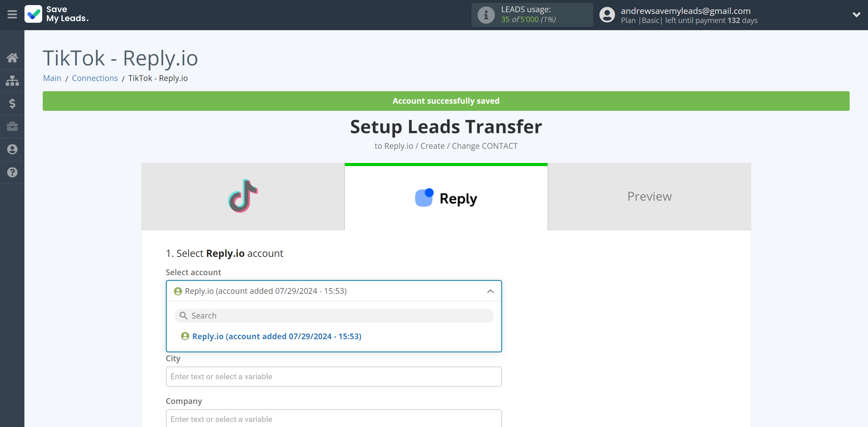Click the Connections breadcrumb link

[94, 77]
